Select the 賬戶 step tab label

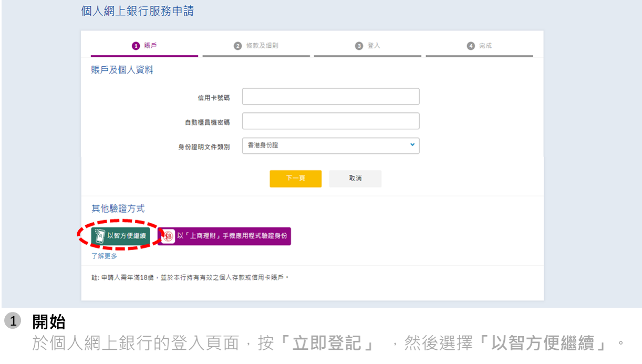[x=150, y=46]
